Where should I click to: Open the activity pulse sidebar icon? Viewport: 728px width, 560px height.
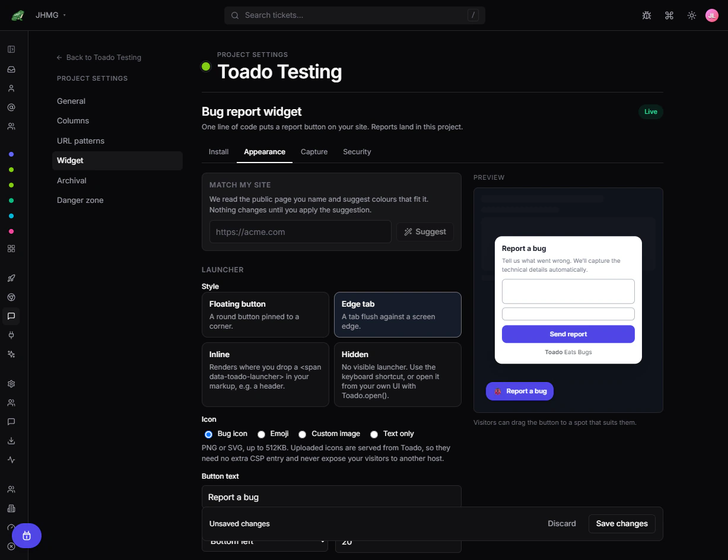coord(11,460)
